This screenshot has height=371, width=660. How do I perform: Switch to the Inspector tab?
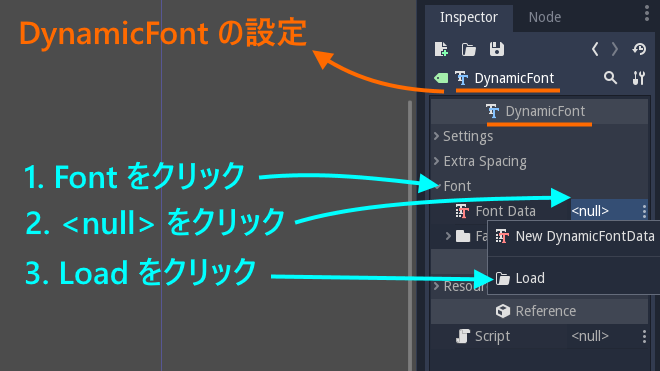[x=468, y=17]
